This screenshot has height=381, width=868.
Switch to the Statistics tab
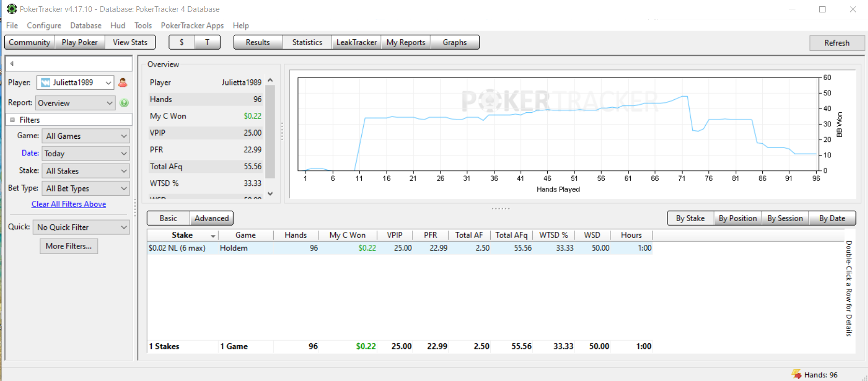pyautogui.click(x=307, y=42)
